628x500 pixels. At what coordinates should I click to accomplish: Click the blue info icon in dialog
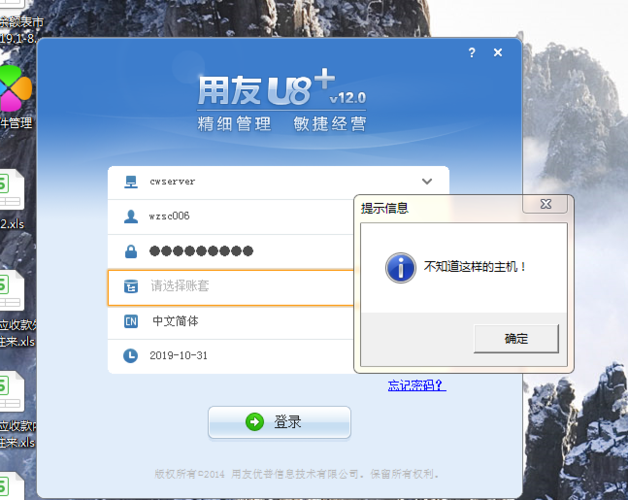(x=401, y=268)
